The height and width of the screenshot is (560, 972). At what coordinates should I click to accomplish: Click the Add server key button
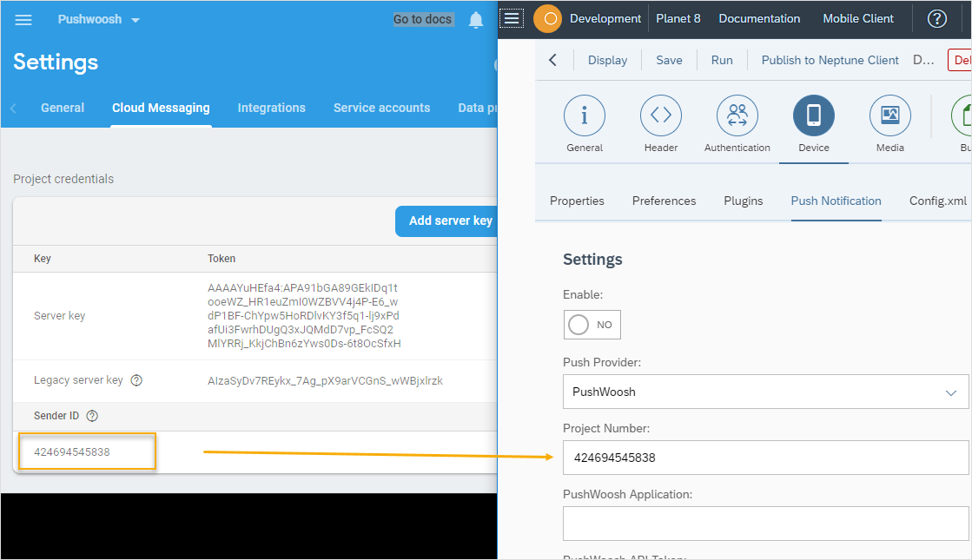tap(449, 221)
